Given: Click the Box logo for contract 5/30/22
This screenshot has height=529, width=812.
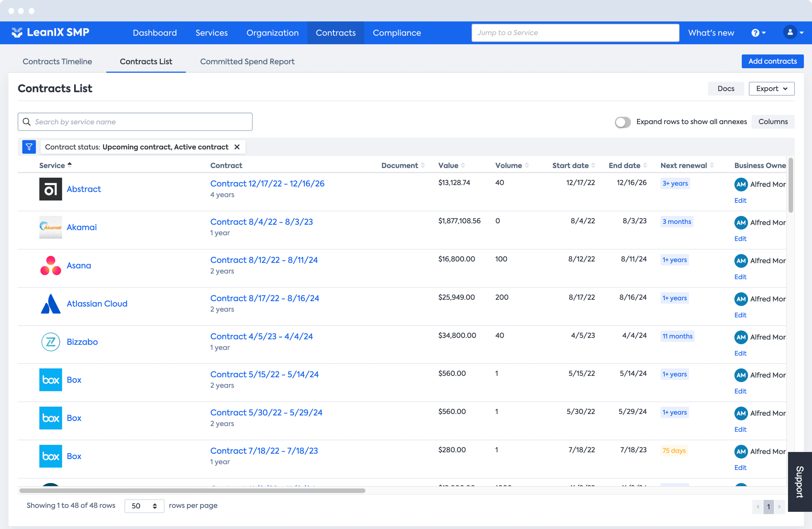Looking at the screenshot, I should point(50,418).
